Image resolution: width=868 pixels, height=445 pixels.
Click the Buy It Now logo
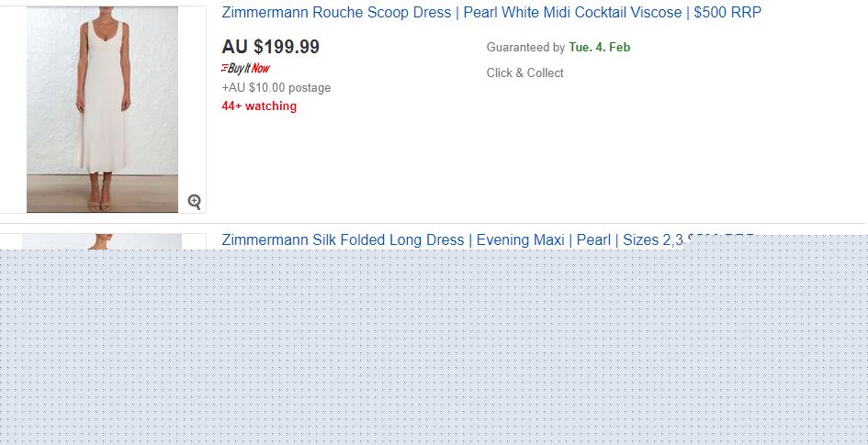(x=245, y=68)
